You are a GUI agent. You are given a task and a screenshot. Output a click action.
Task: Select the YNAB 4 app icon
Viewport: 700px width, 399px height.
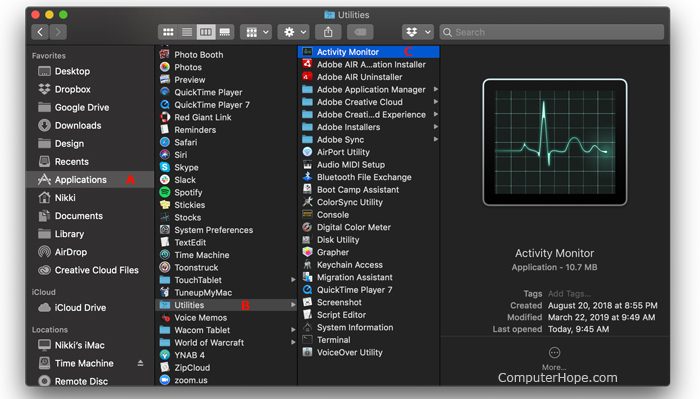coord(165,355)
